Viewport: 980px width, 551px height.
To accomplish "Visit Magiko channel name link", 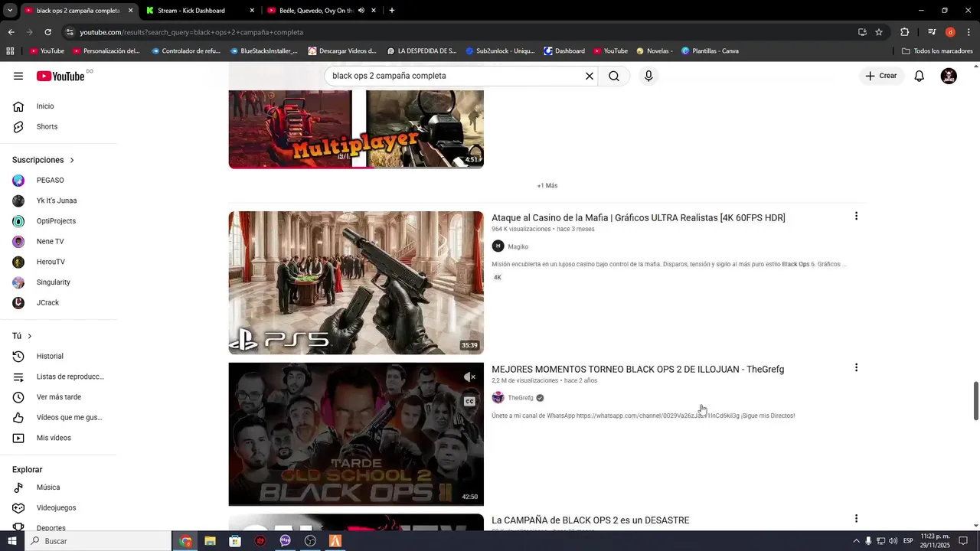I will pyautogui.click(x=518, y=246).
